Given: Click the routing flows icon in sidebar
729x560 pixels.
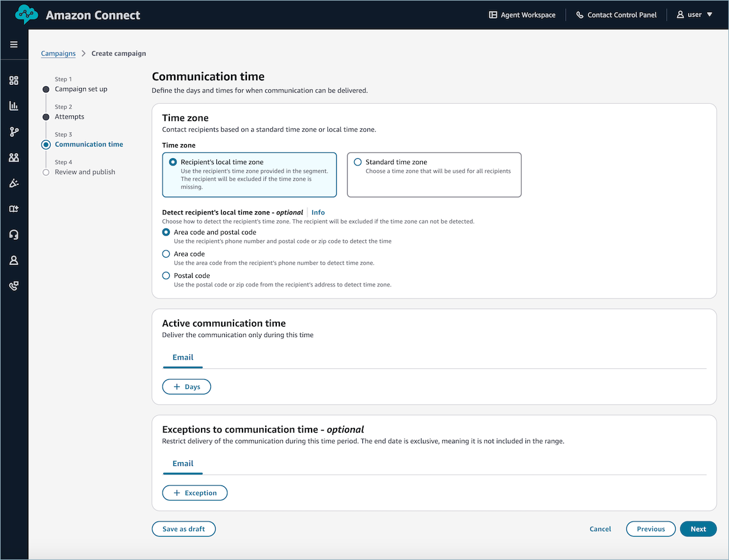Looking at the screenshot, I should click(x=13, y=131).
